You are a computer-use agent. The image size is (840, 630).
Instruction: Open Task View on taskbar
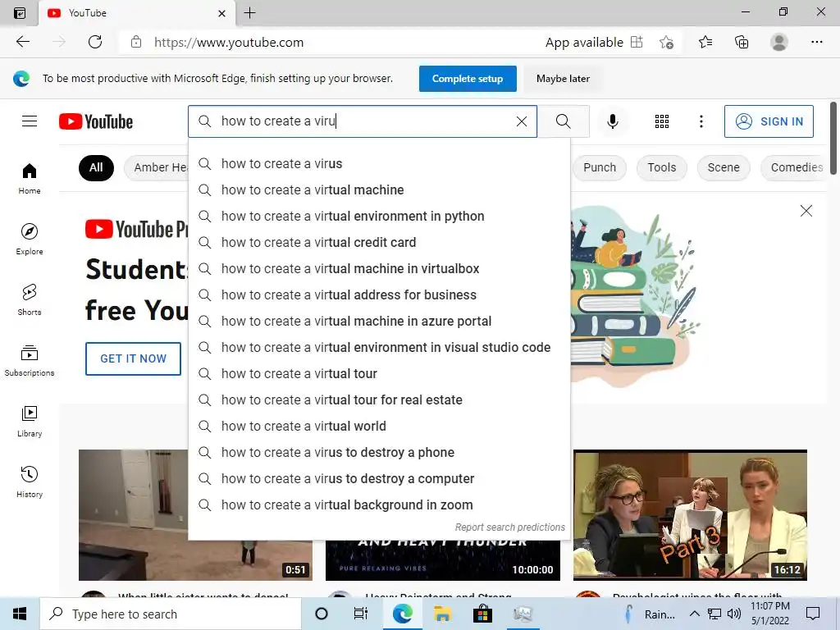[x=361, y=614]
